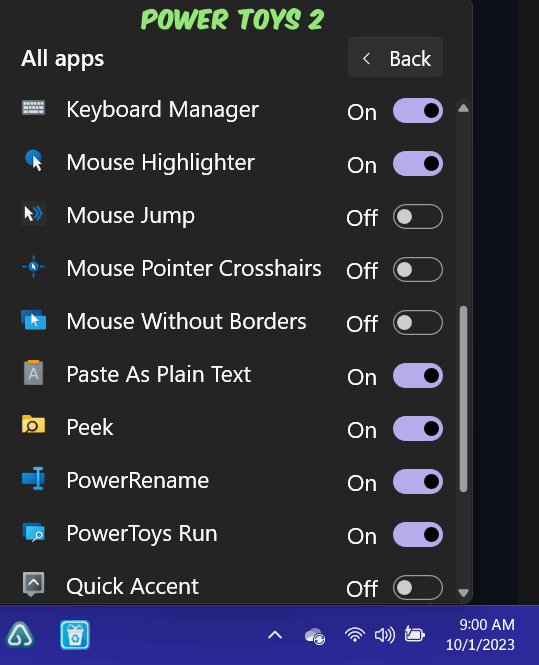Select the Mouse Jump label
The height and width of the screenshot is (665, 539).
click(x=131, y=216)
